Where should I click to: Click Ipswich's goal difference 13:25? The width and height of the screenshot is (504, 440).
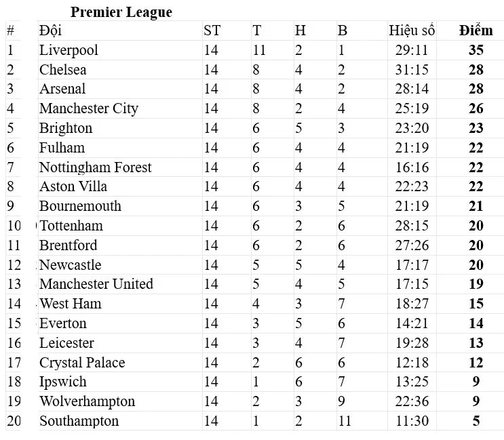pos(412,382)
